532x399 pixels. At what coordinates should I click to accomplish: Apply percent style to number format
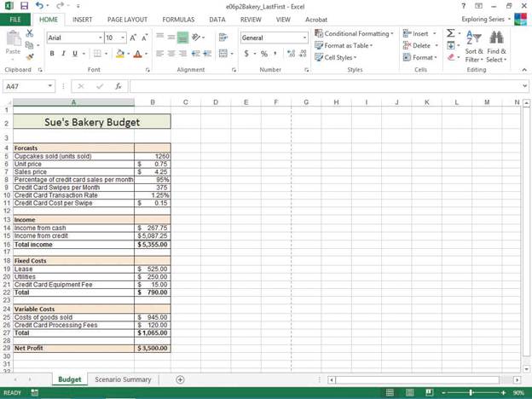tap(263, 54)
